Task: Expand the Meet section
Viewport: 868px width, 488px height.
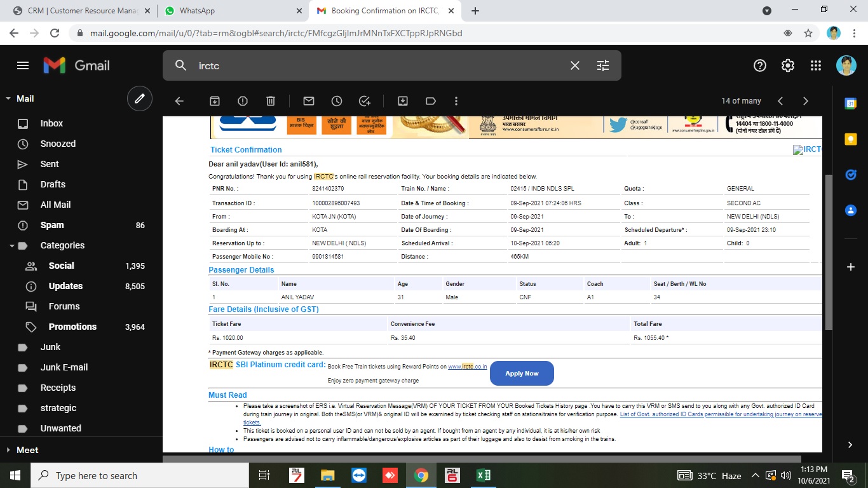Action: [8, 450]
